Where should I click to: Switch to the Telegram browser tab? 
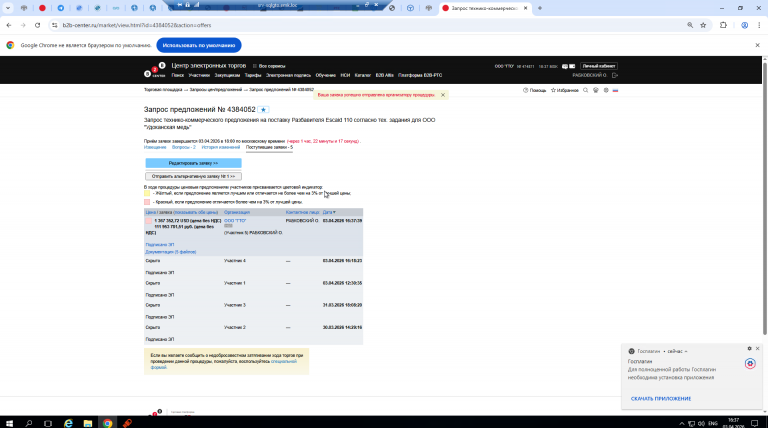(61, 8)
